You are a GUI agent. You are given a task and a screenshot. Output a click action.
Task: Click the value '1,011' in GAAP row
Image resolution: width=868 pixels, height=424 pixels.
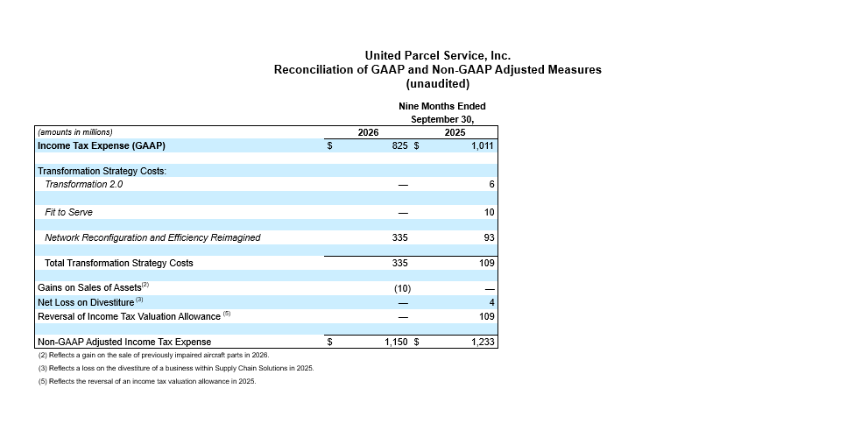click(483, 146)
